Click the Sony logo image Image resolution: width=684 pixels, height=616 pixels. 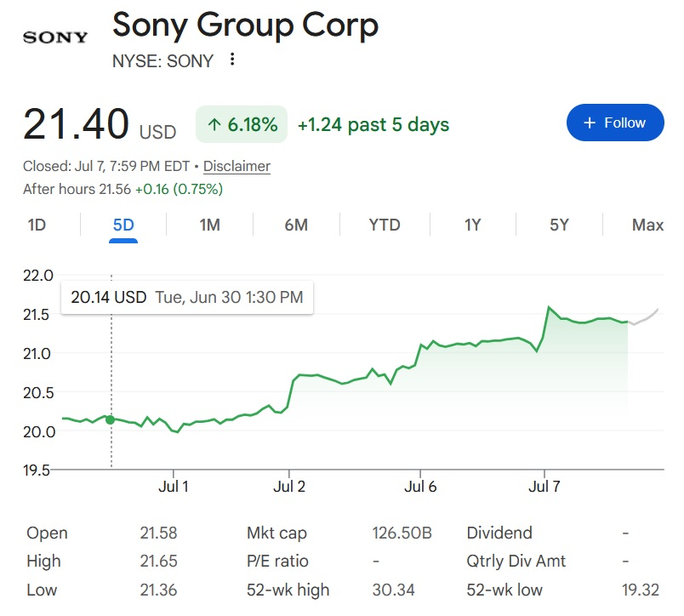tap(55, 37)
